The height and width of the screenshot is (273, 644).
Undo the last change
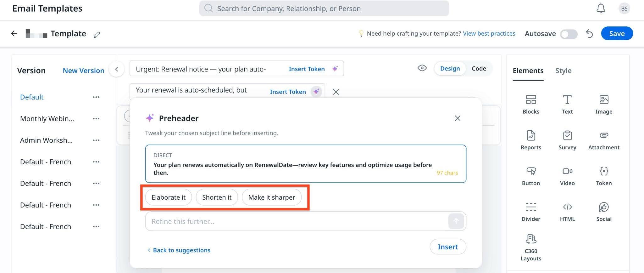[x=589, y=34]
